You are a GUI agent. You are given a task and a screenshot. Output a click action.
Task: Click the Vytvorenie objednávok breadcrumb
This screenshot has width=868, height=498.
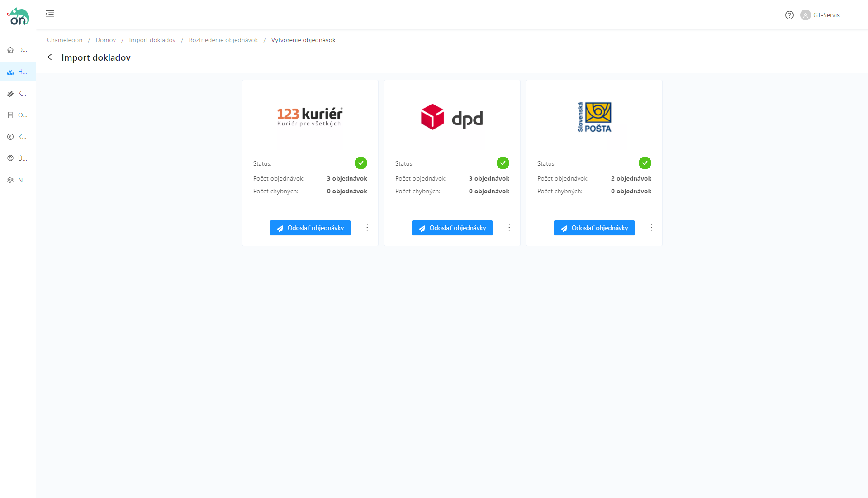tap(304, 40)
